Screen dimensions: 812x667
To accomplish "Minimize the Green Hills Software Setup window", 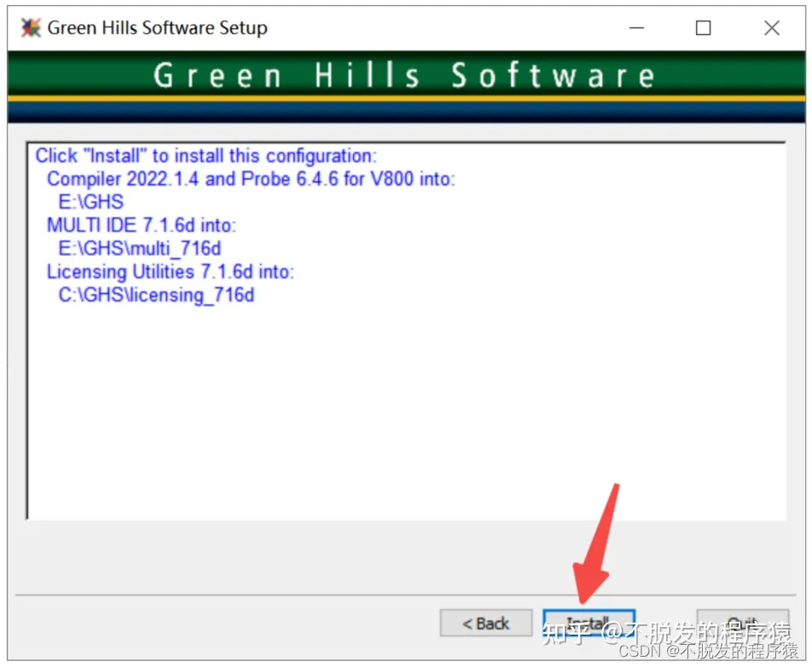I will click(x=636, y=28).
